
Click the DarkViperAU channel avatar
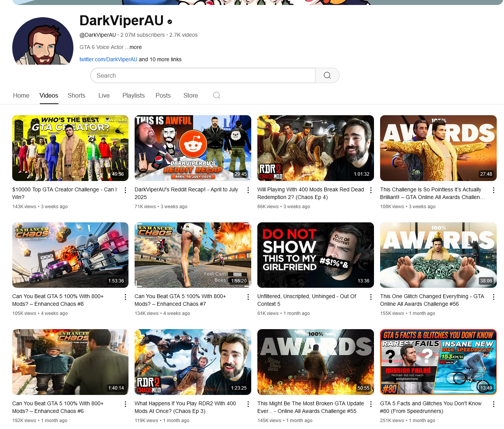coord(43,41)
